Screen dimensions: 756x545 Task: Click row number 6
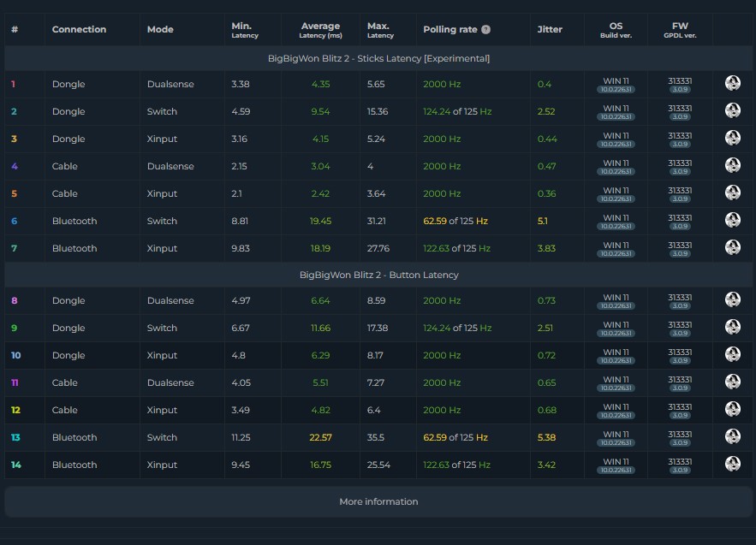pos(14,221)
